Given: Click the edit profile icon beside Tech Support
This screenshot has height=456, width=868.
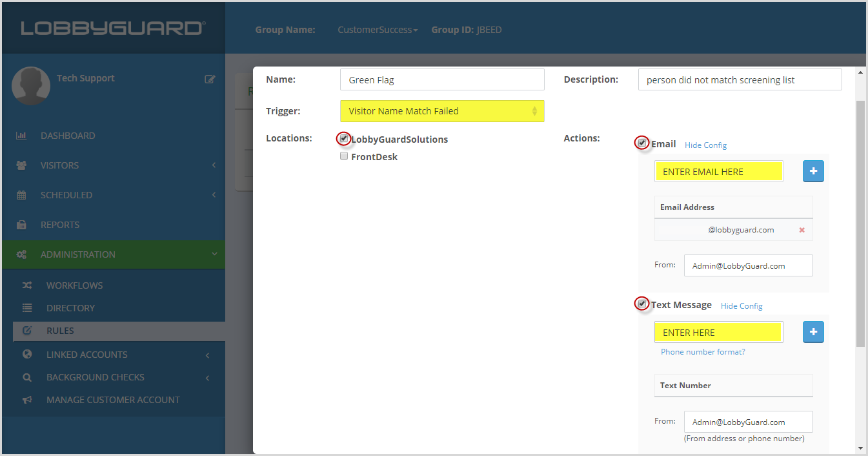Looking at the screenshot, I should 210,79.
